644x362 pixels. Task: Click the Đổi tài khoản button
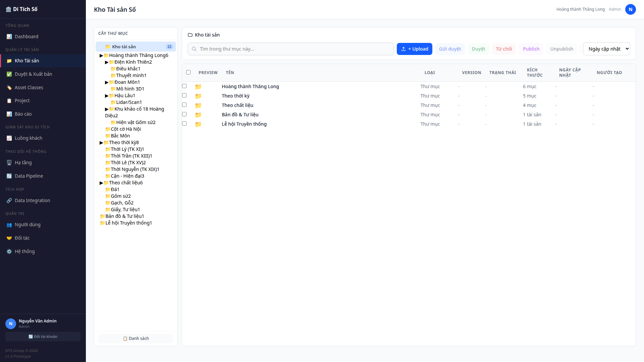coord(43,337)
